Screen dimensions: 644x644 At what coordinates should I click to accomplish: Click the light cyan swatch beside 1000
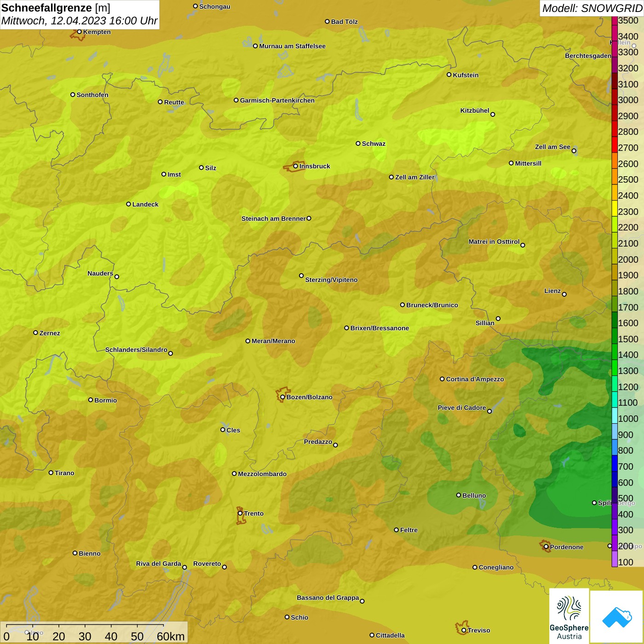[x=615, y=415]
